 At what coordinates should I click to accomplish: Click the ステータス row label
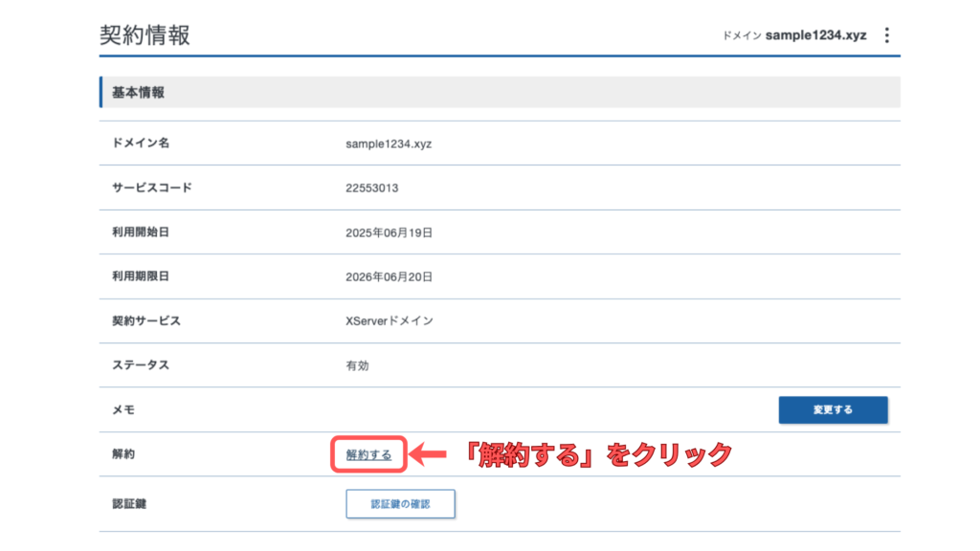tap(141, 364)
